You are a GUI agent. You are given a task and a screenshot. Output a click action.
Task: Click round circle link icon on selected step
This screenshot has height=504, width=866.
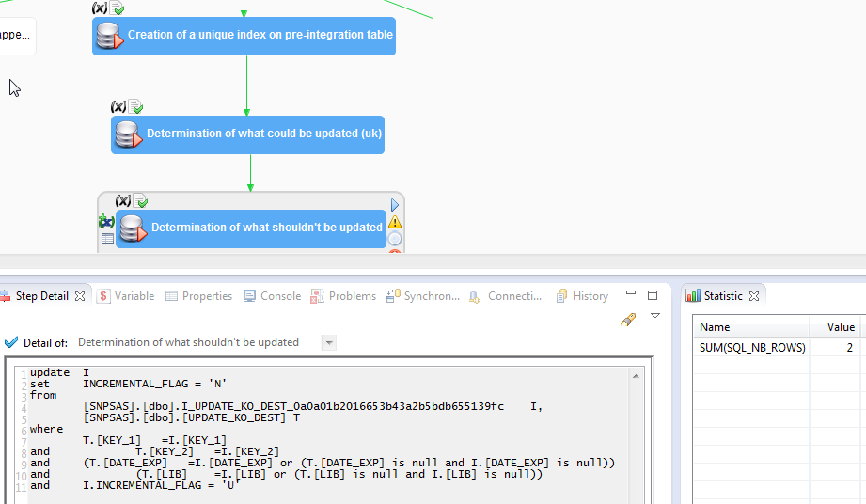(x=395, y=239)
